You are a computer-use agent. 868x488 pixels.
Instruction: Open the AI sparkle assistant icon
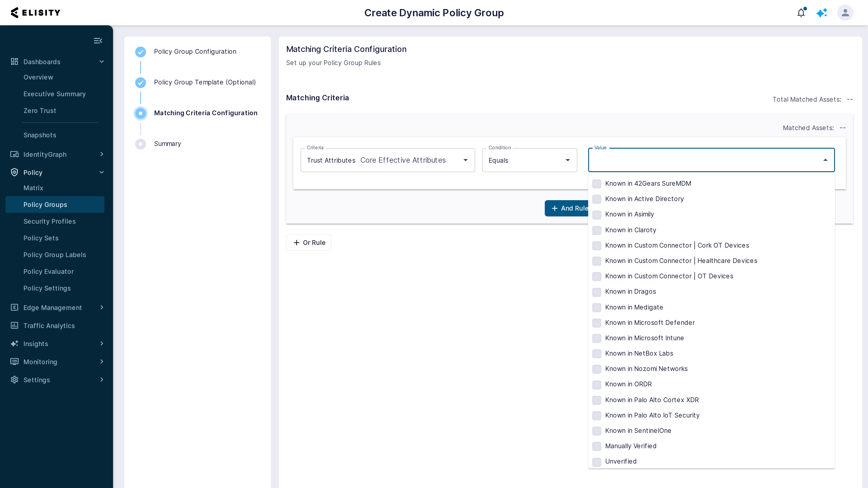tap(822, 13)
